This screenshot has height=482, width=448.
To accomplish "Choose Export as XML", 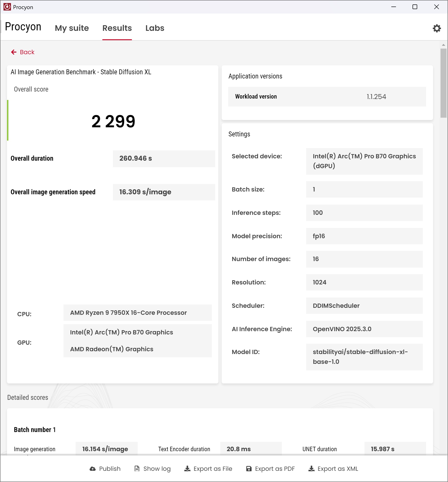I will coord(333,469).
